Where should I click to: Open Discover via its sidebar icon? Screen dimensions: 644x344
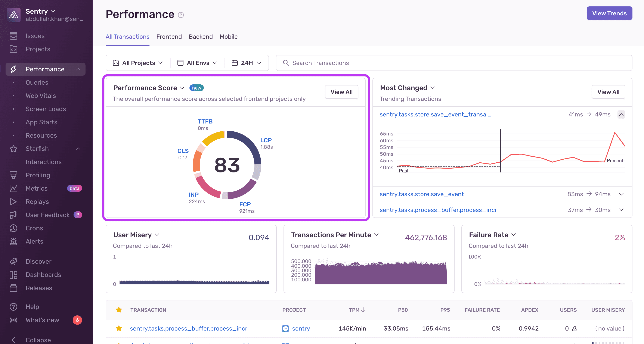click(x=14, y=261)
